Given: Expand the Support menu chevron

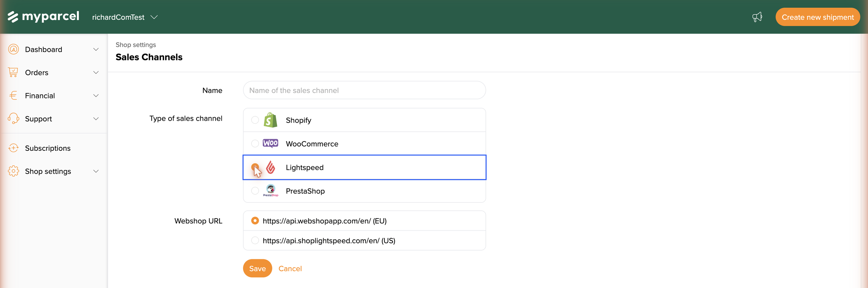Looking at the screenshot, I should pos(96,118).
